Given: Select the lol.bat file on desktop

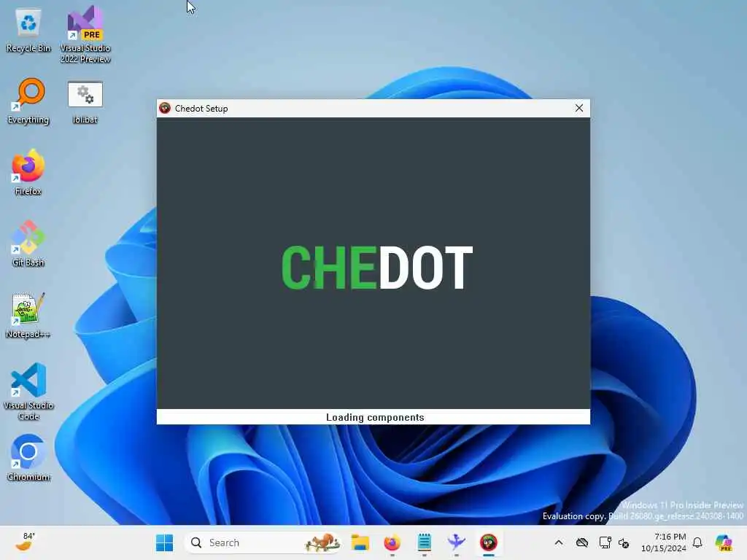Looking at the screenshot, I should tap(85, 102).
